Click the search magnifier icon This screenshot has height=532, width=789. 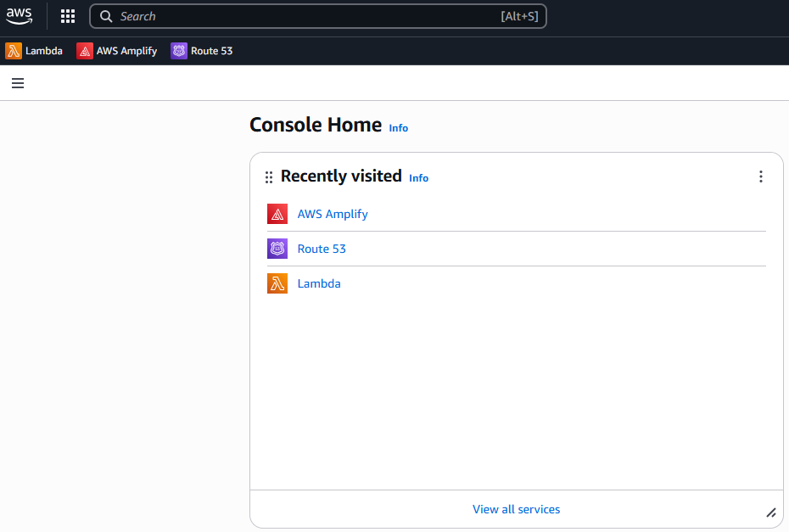click(106, 16)
